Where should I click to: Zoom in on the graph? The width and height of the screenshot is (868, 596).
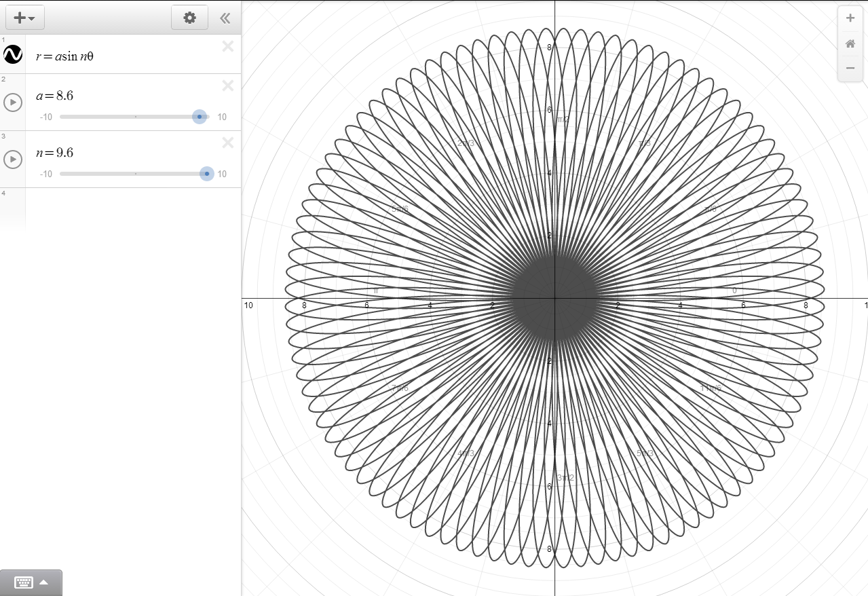pyautogui.click(x=850, y=18)
